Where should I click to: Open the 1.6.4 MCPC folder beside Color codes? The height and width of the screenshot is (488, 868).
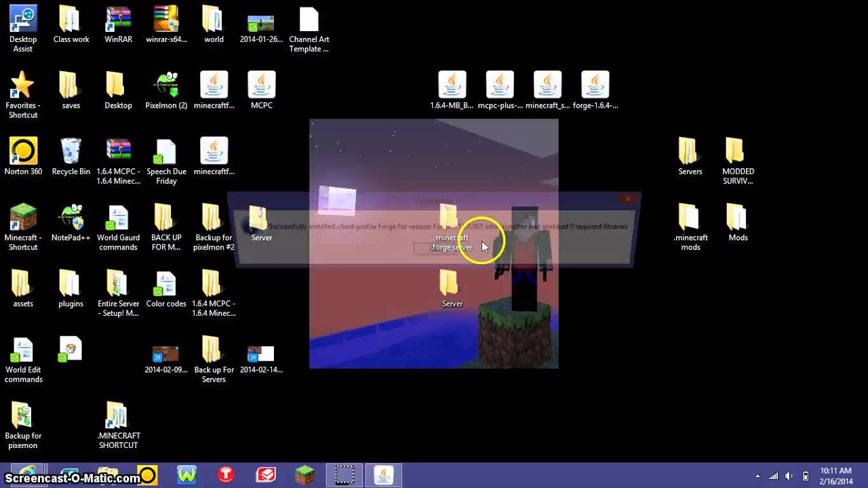[x=214, y=293]
